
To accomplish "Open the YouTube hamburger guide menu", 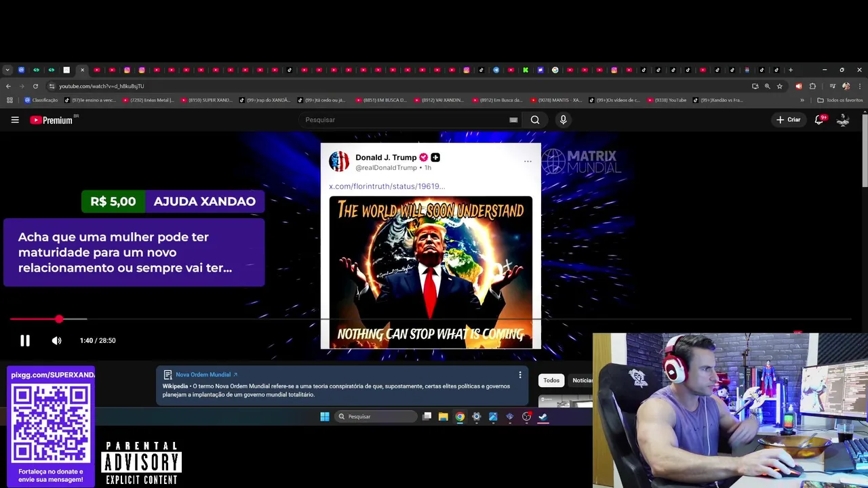I will pos(15,120).
